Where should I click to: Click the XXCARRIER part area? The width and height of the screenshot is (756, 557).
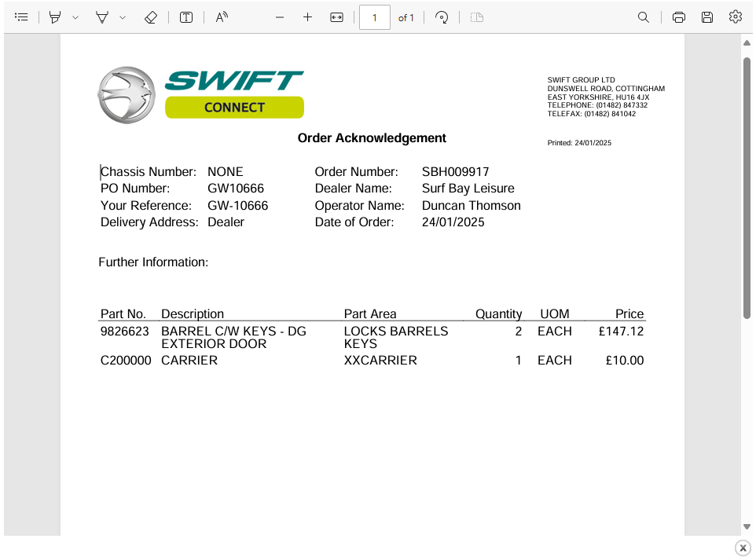(380, 361)
